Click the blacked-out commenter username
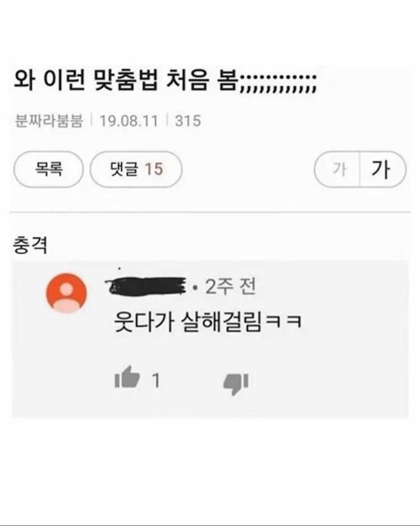The width and height of the screenshot is (420, 526). click(145, 286)
